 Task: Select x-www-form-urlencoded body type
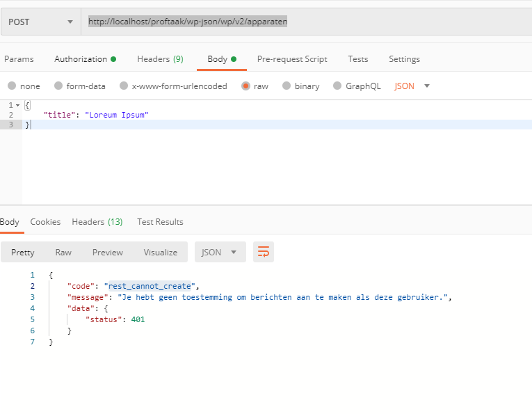click(124, 86)
